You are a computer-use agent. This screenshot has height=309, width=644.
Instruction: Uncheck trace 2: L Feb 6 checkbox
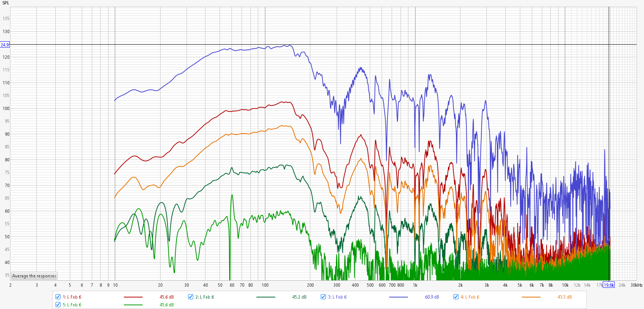click(x=191, y=297)
